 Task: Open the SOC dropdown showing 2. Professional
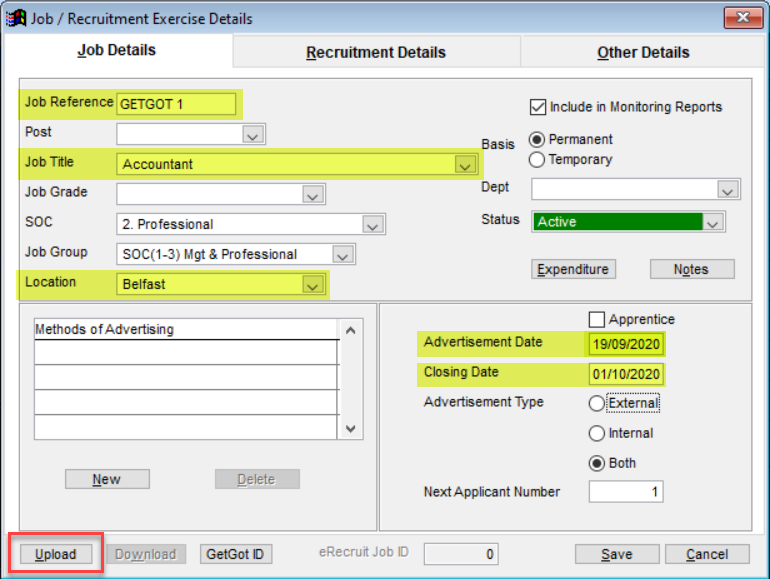(x=373, y=224)
